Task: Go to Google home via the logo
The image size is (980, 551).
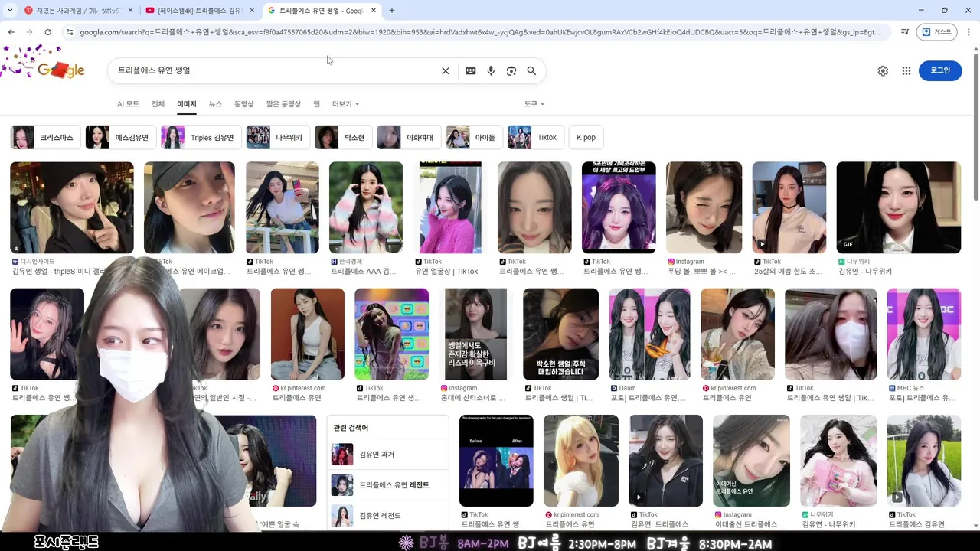Action: pyautogui.click(x=60, y=70)
